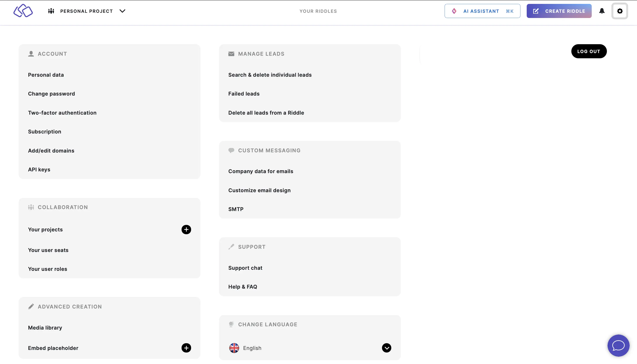The height and width of the screenshot is (364, 637).
Task: Toggle Embed placeholder advanced option
Action: [x=186, y=348]
